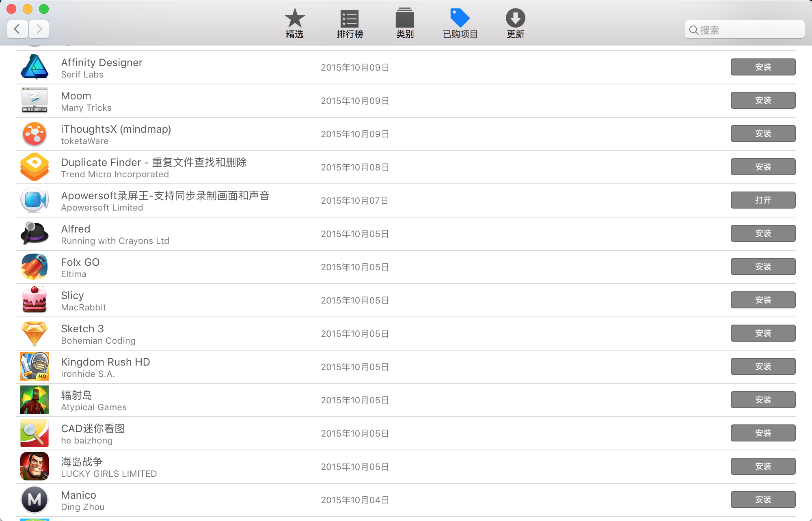Select the Purchased (已购项目) tag tab
812x521 pixels.
(x=460, y=23)
